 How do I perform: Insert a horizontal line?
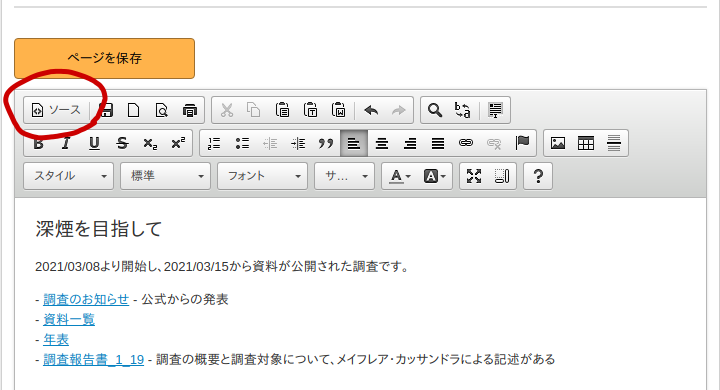click(x=614, y=143)
